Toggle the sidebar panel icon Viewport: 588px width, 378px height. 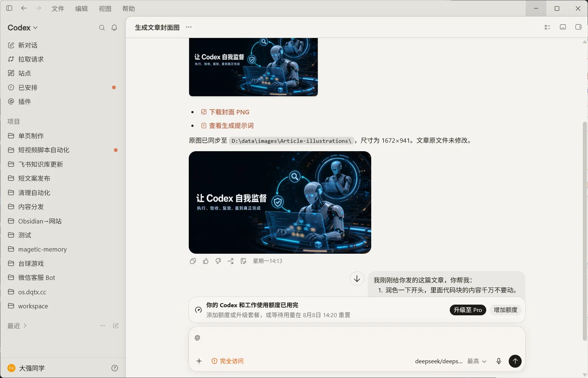click(9, 8)
